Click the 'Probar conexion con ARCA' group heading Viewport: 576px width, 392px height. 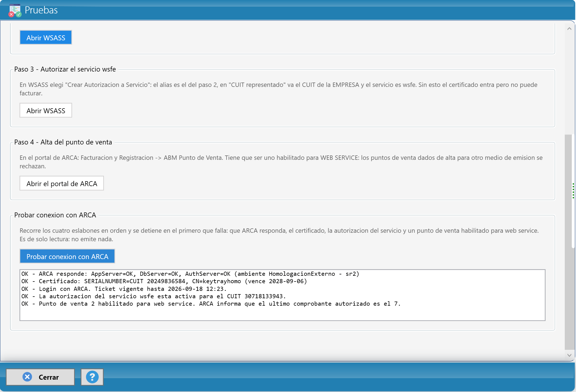pos(55,215)
